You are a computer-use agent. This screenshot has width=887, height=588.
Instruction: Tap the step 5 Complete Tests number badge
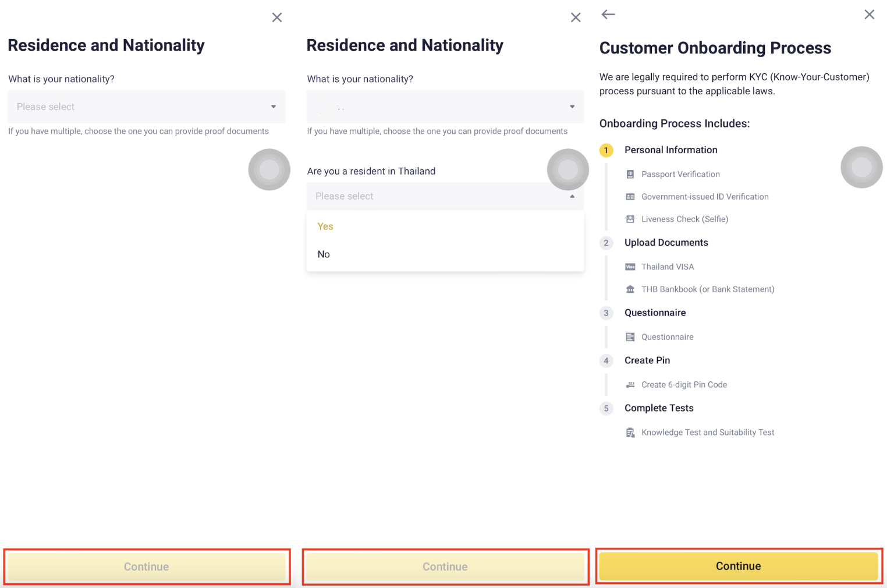606,408
